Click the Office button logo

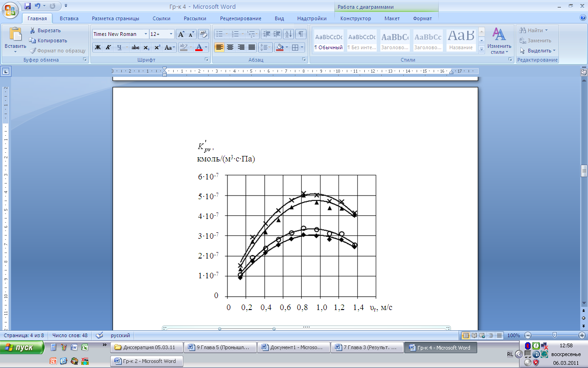click(10, 10)
